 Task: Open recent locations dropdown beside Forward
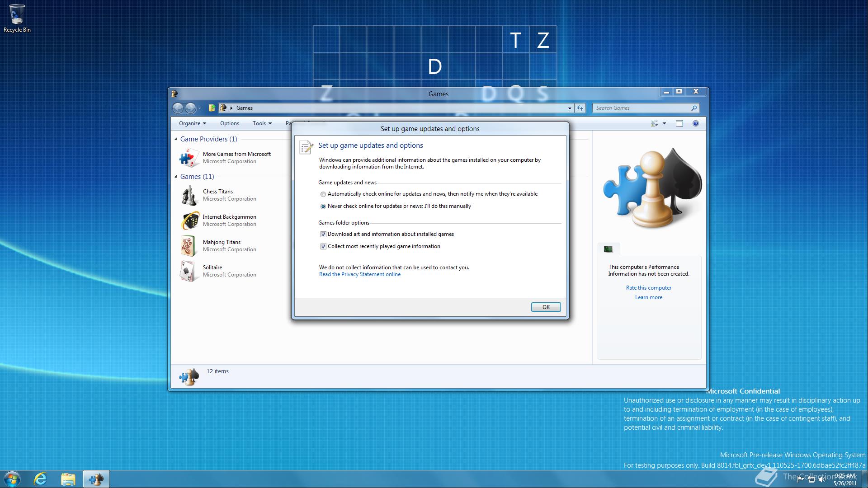click(x=199, y=108)
